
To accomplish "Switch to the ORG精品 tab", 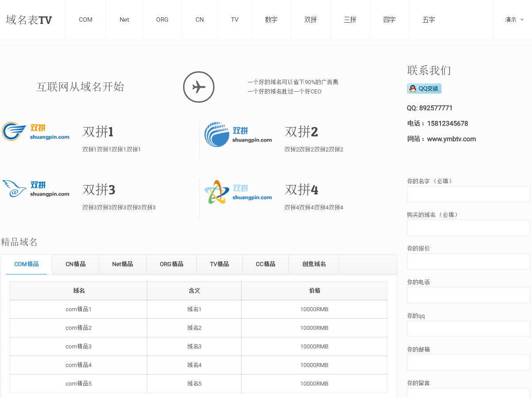I will click(x=172, y=264).
